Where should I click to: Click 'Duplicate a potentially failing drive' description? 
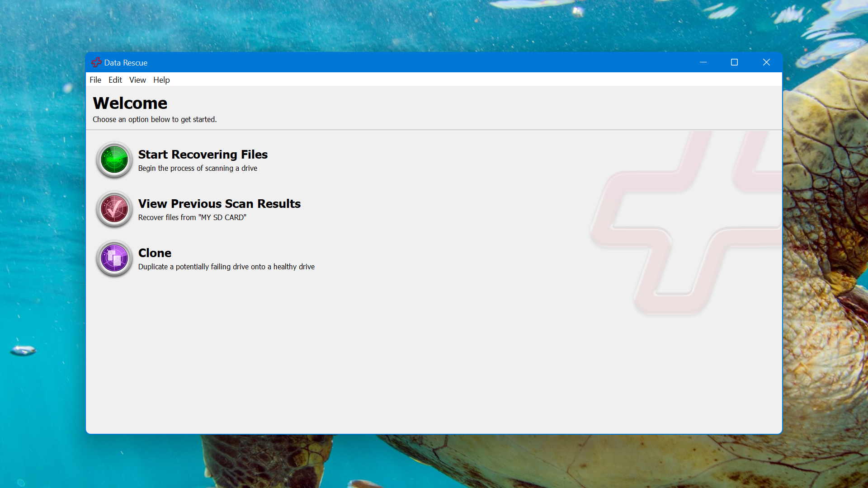coord(226,267)
